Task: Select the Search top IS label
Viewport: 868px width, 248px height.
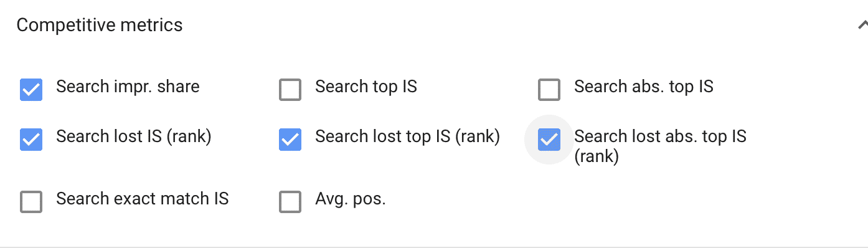Action: coord(366,87)
